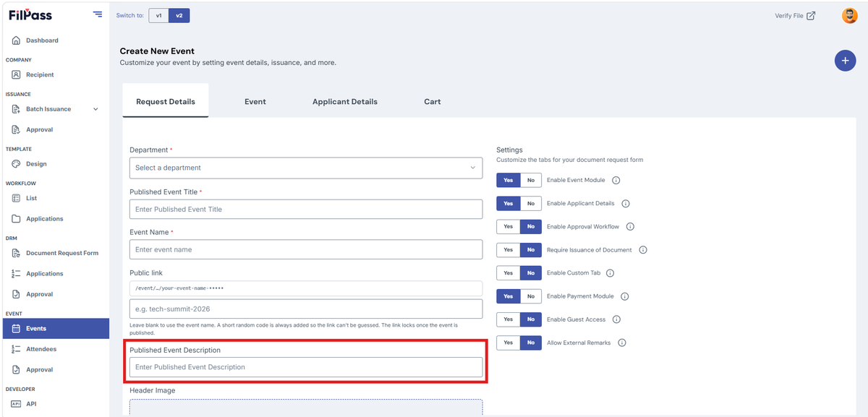Set Enable Event Module to No
The height and width of the screenshot is (417, 868).
(531, 180)
